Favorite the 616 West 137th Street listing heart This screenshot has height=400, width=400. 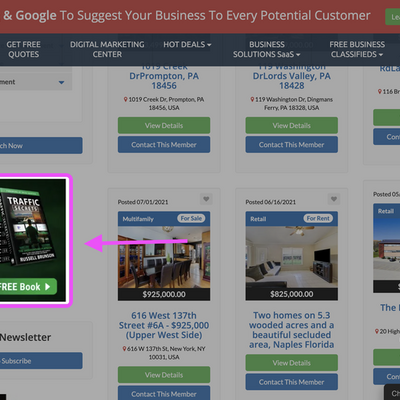[206, 199]
